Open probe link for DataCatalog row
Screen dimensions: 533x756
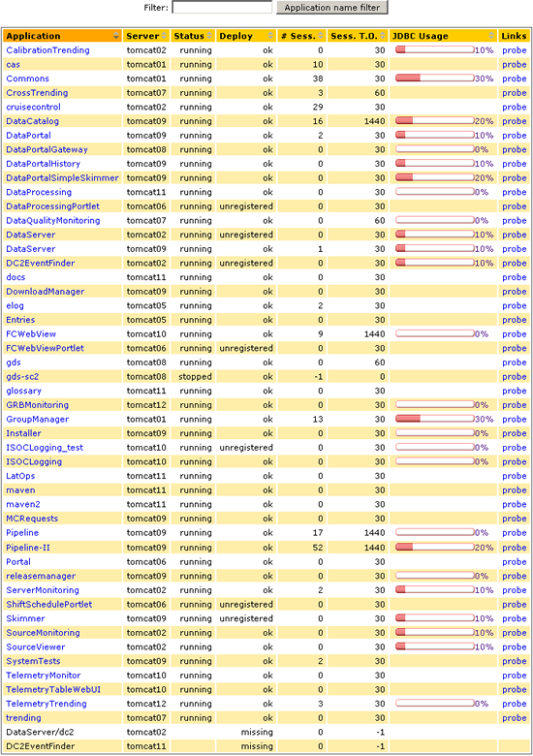point(515,121)
